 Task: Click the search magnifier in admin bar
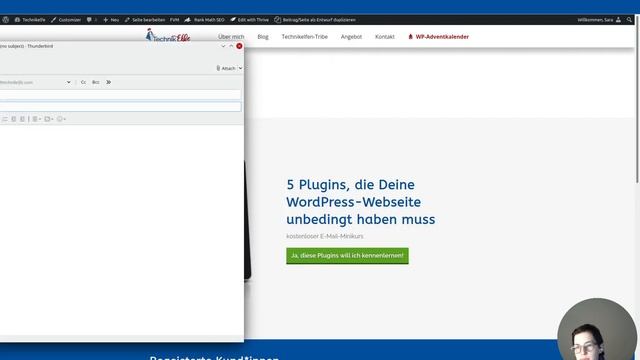tap(629, 20)
